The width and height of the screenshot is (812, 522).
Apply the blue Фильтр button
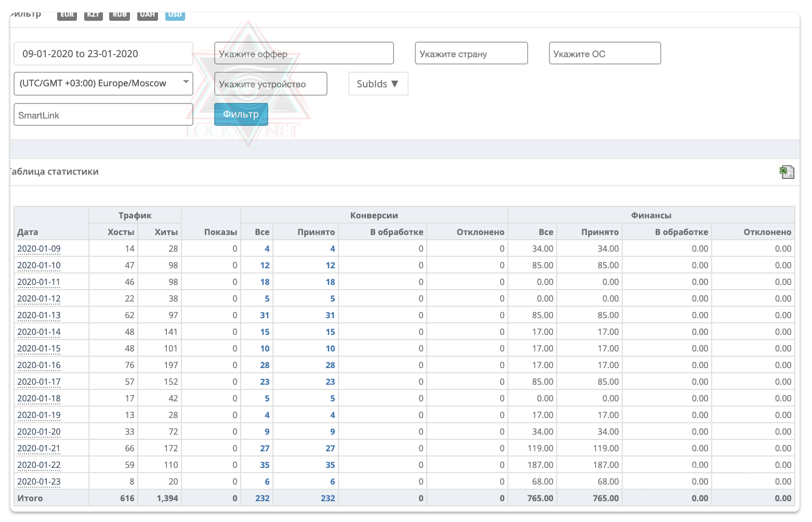[x=241, y=114]
